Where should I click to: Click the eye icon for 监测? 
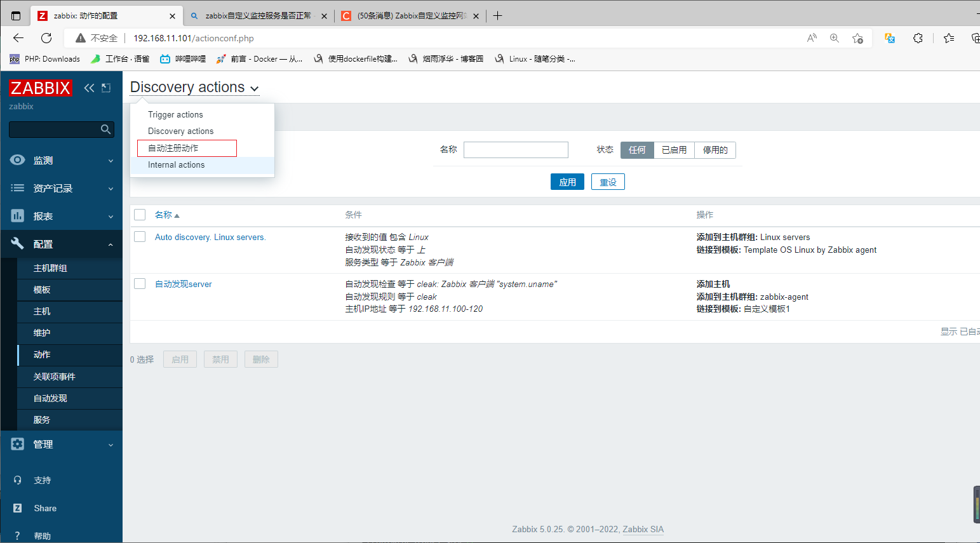click(x=18, y=160)
